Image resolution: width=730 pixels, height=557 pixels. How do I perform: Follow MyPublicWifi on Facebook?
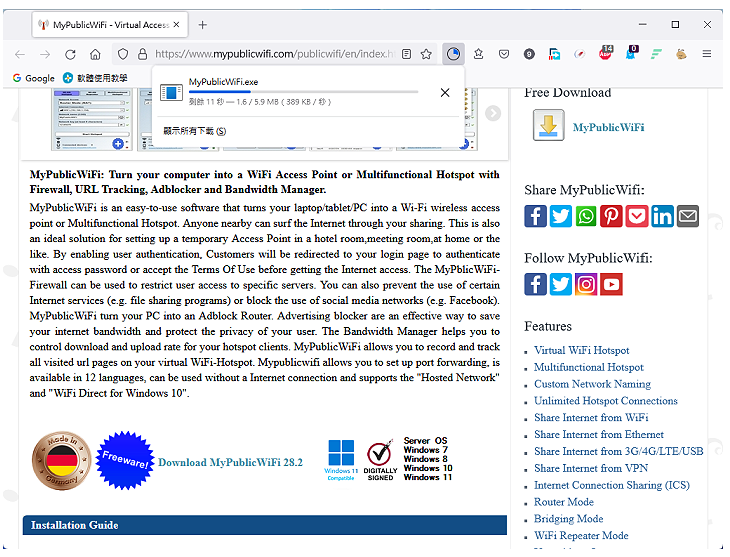click(x=535, y=284)
